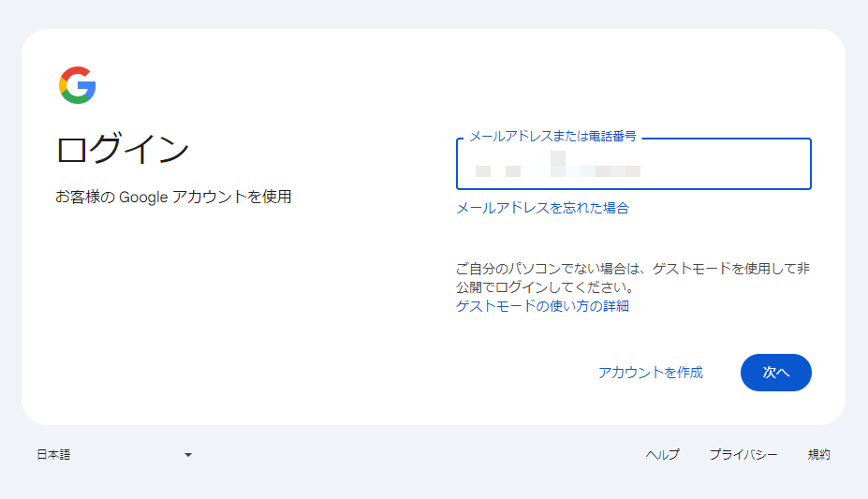Open the メールアドレスを忘れた場合 link

click(x=542, y=208)
